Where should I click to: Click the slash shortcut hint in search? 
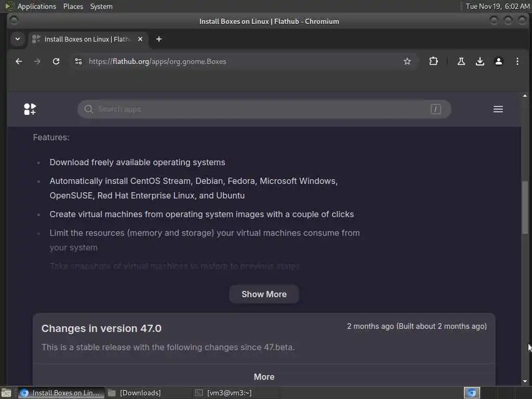tap(436, 109)
